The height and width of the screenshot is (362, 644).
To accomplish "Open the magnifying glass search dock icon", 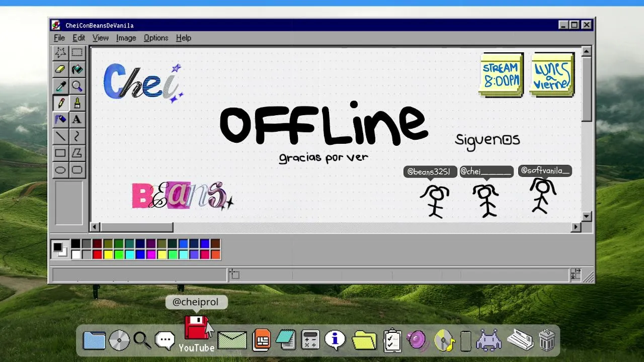I will pos(142,340).
